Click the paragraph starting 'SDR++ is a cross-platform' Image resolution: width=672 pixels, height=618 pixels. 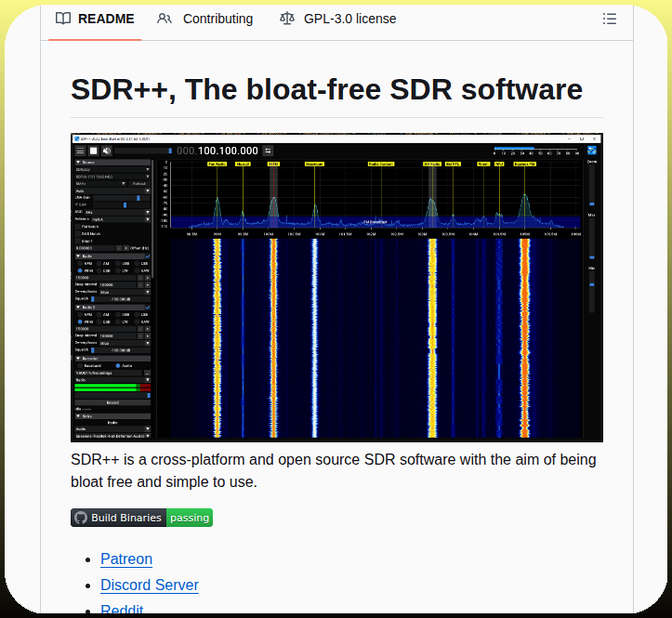pos(334,470)
